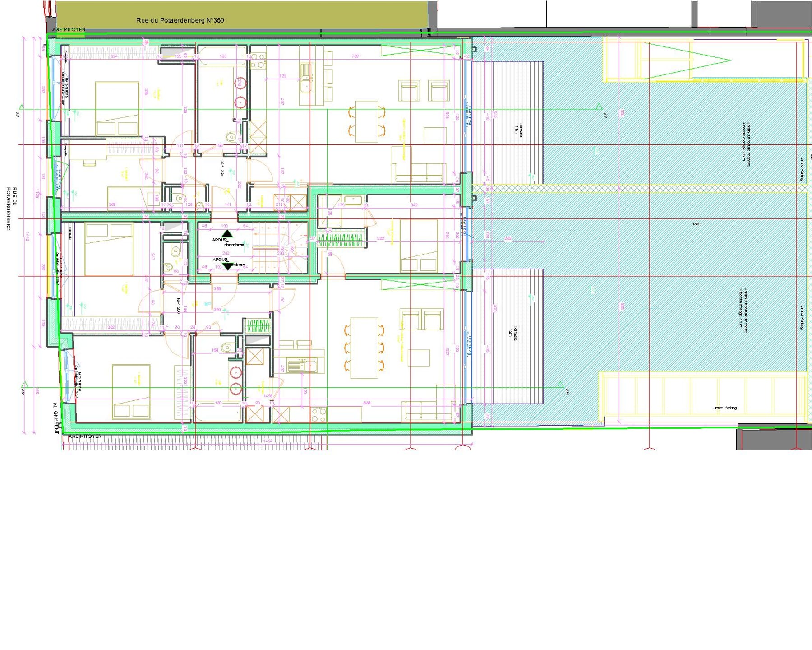Select the green triangle at top-right garden
The width and height of the screenshot is (812, 650).
click(687, 60)
